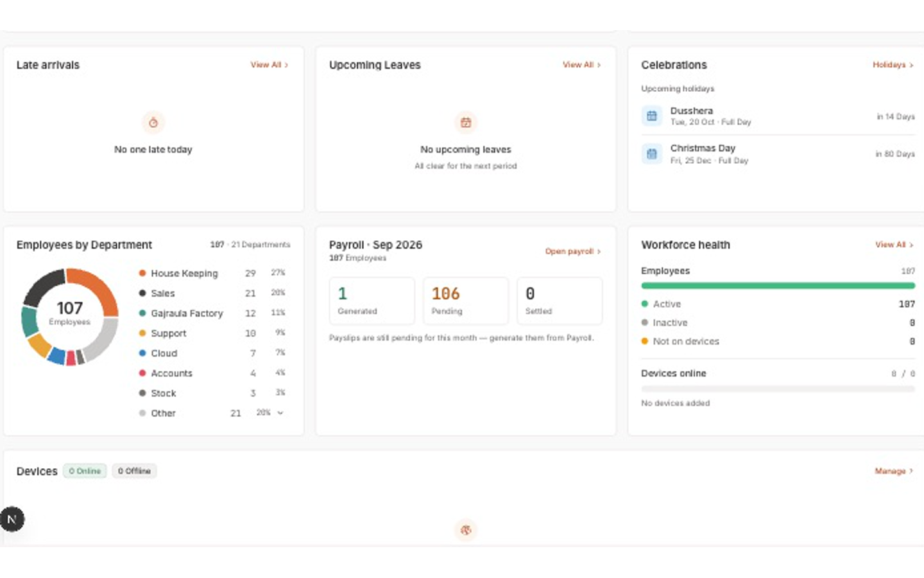Click the 'No upcoming leaves' message
Image resolution: width=924 pixels, height=578 pixels.
466,150
